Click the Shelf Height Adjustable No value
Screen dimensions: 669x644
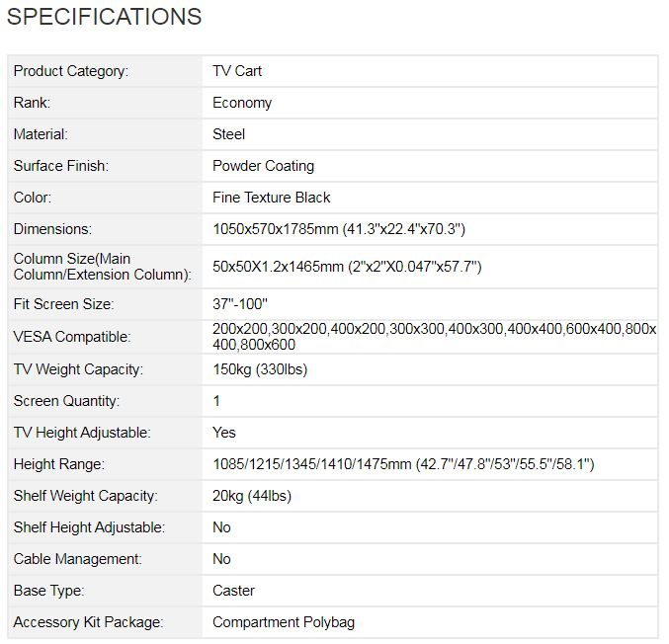point(221,527)
